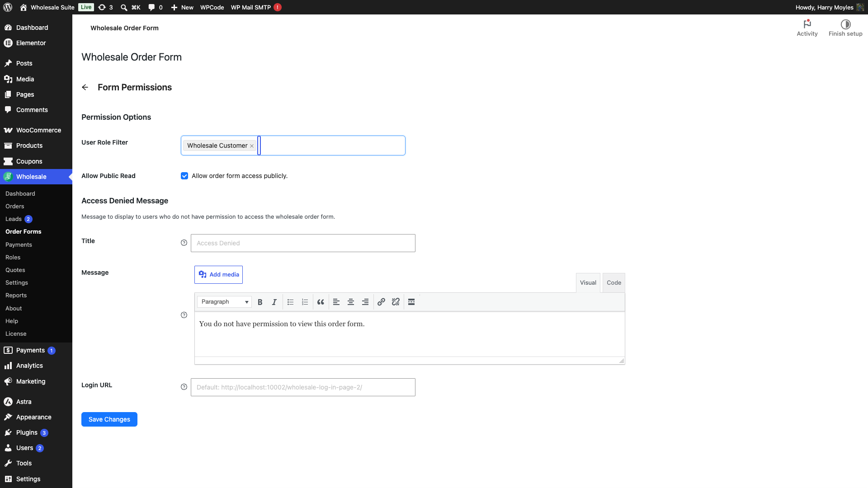This screenshot has height=488, width=868.
Task: Open Analytics in the sidebar
Action: (36, 366)
